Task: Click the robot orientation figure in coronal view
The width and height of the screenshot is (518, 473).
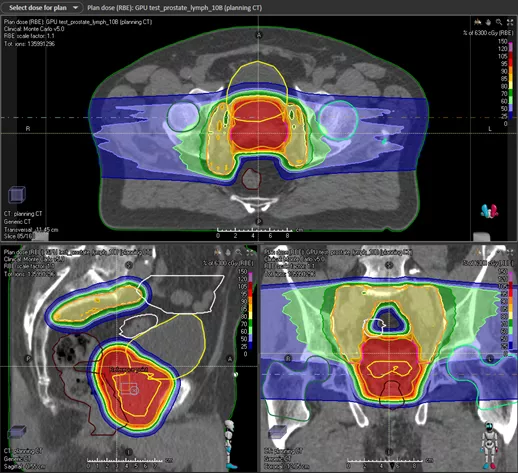Action: 489,445
